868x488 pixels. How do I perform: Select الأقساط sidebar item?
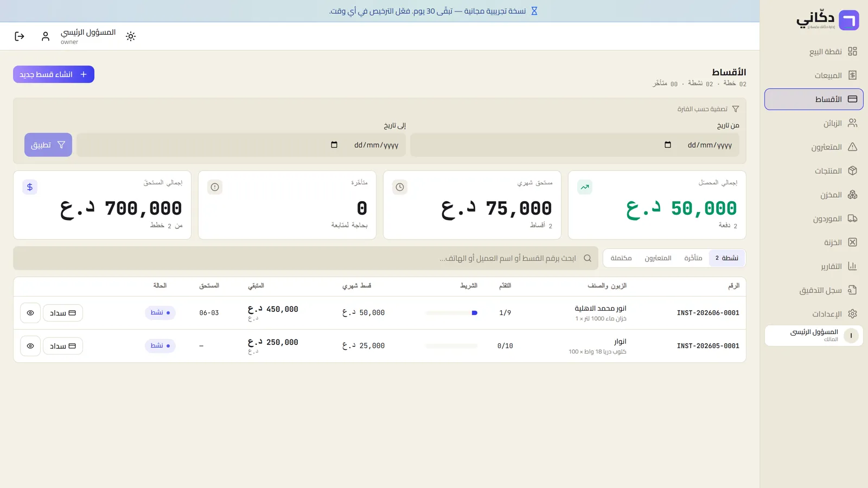coord(814,99)
